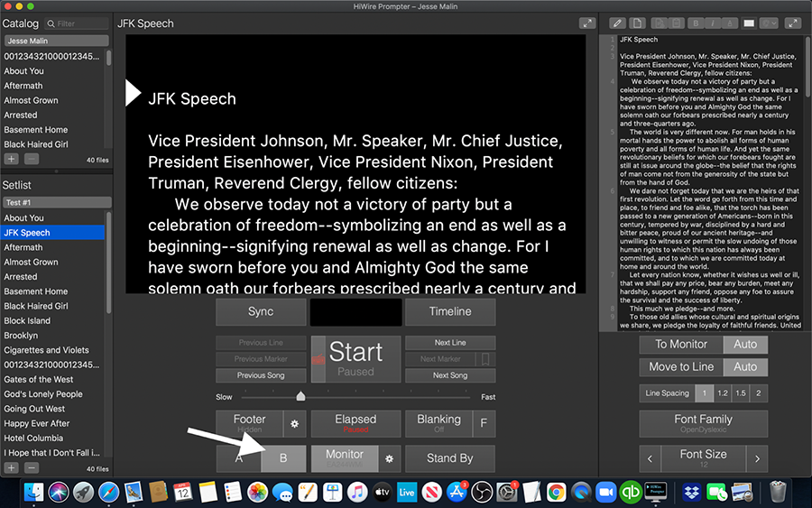
Task: Open Monitor settings gear
Action: click(390, 458)
